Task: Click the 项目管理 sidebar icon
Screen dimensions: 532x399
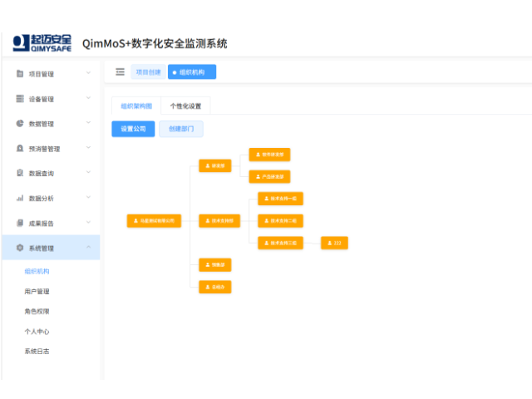Action: (20, 74)
